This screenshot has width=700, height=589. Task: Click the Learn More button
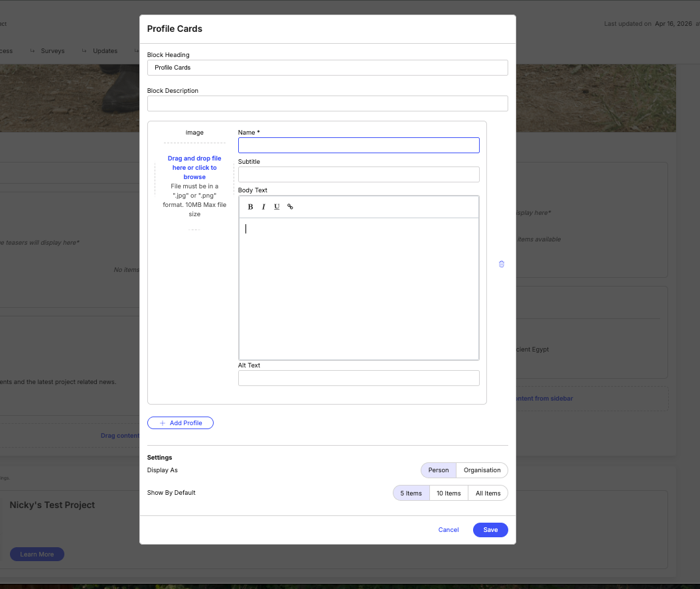click(x=36, y=554)
